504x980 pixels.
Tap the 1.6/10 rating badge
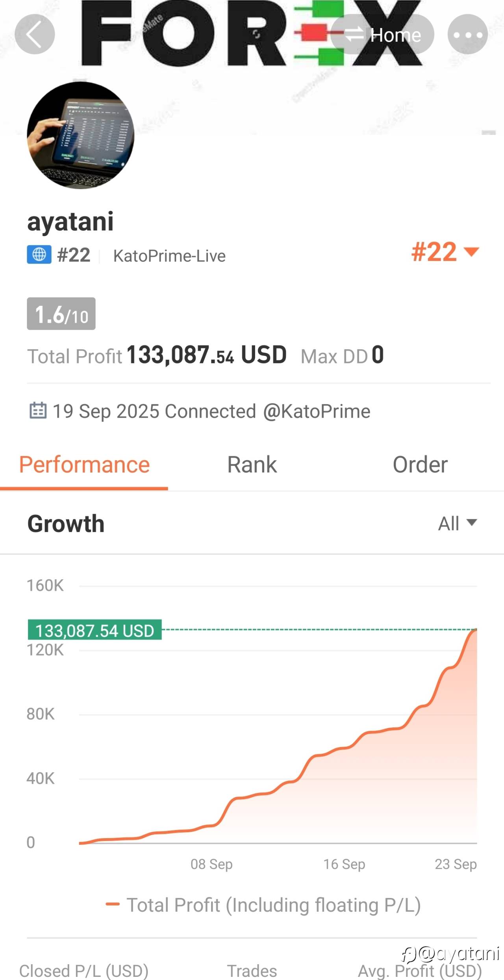[61, 314]
